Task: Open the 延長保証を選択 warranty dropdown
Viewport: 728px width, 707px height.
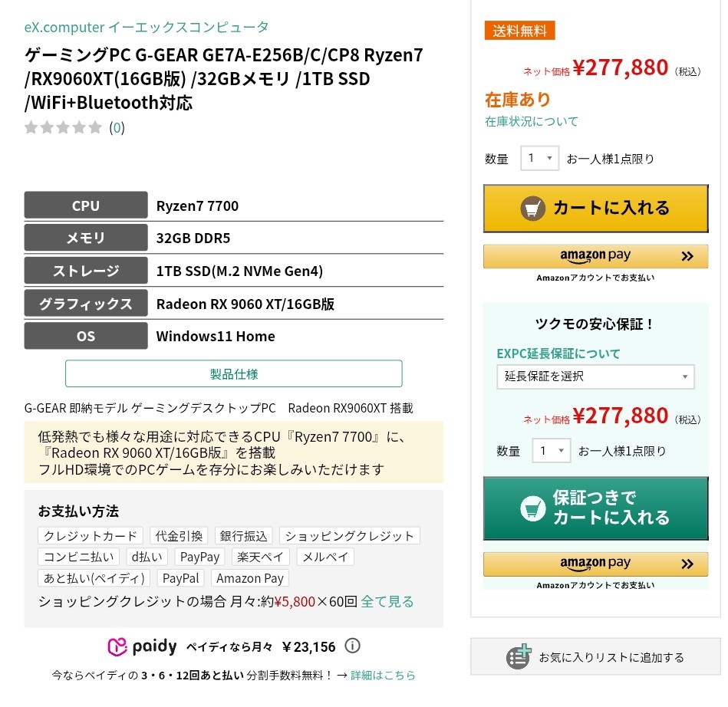Action: [595, 377]
